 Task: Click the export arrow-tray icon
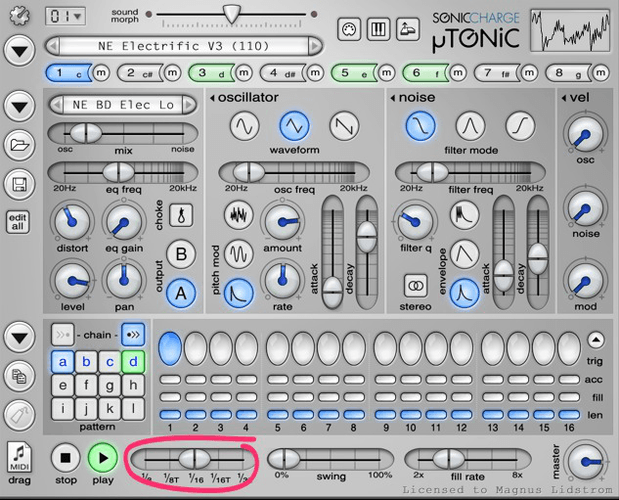(x=408, y=29)
